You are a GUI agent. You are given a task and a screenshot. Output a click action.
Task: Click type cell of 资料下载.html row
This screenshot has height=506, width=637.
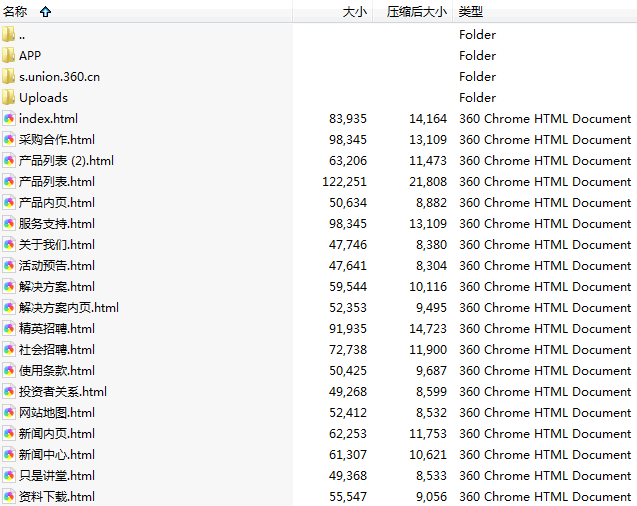545,497
